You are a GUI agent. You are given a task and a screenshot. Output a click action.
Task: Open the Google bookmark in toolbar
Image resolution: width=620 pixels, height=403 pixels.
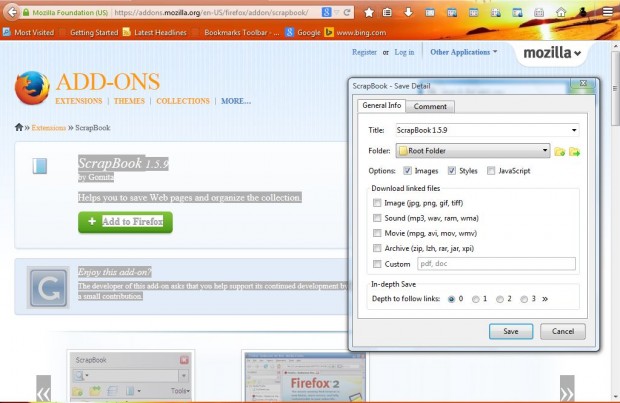(x=303, y=32)
